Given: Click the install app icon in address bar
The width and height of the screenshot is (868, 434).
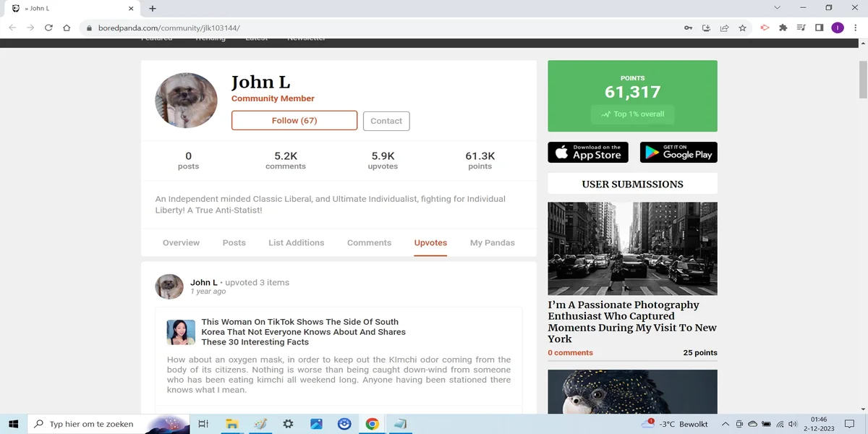Looking at the screenshot, I should [x=707, y=27].
